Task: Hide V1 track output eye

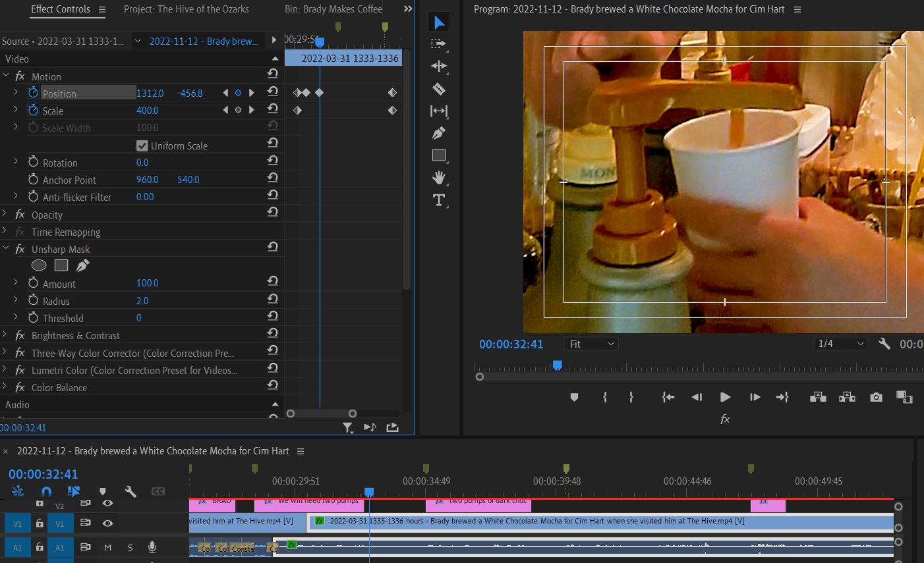Action: click(x=107, y=523)
